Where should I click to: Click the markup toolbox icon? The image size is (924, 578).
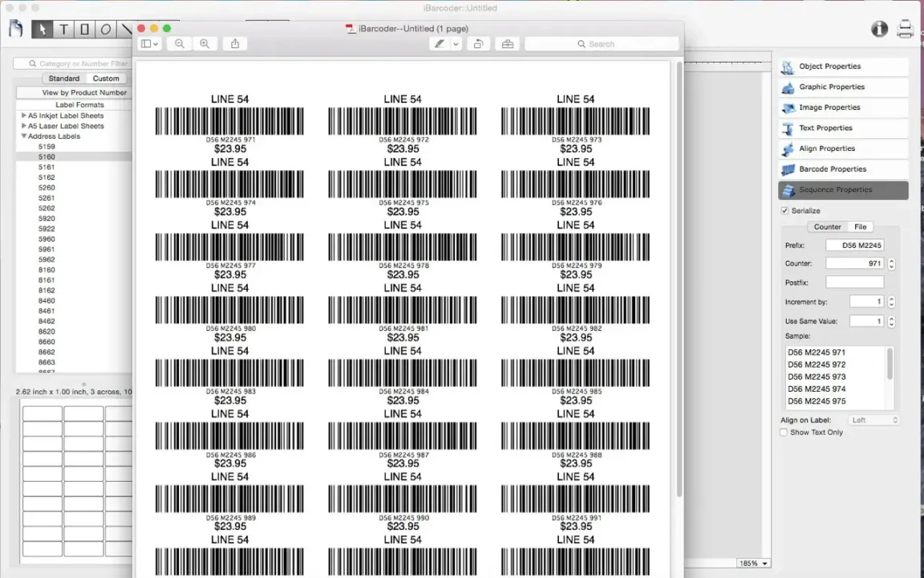tap(508, 43)
